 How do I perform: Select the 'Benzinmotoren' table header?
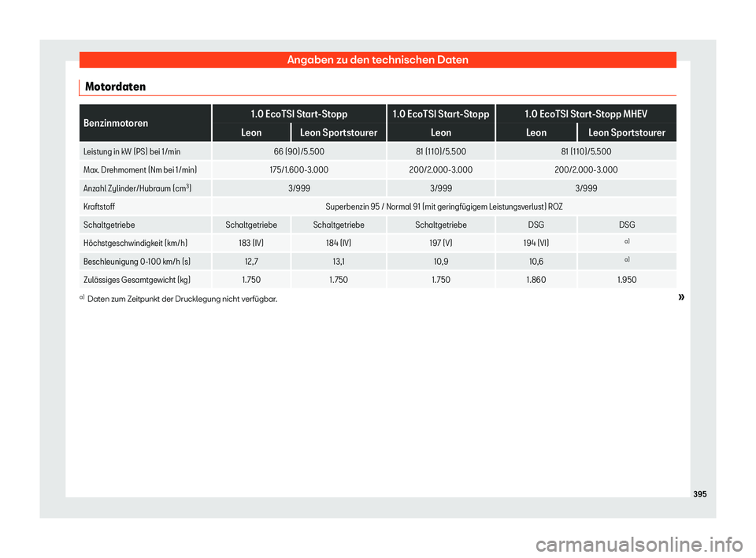[x=116, y=123]
